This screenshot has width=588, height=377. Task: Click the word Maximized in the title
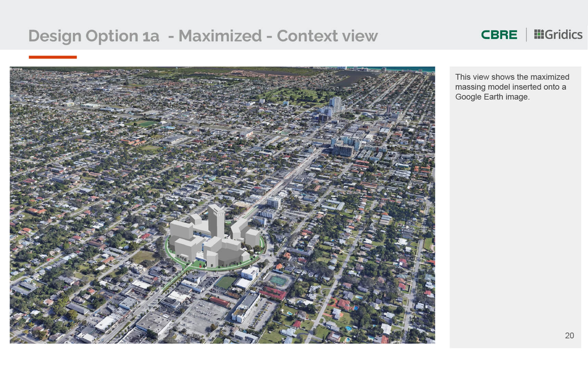(220, 36)
